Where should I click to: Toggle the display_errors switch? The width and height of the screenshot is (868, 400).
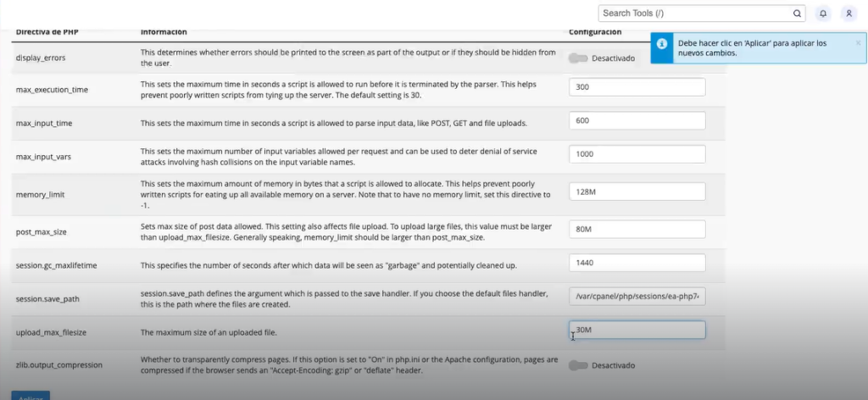click(x=578, y=58)
